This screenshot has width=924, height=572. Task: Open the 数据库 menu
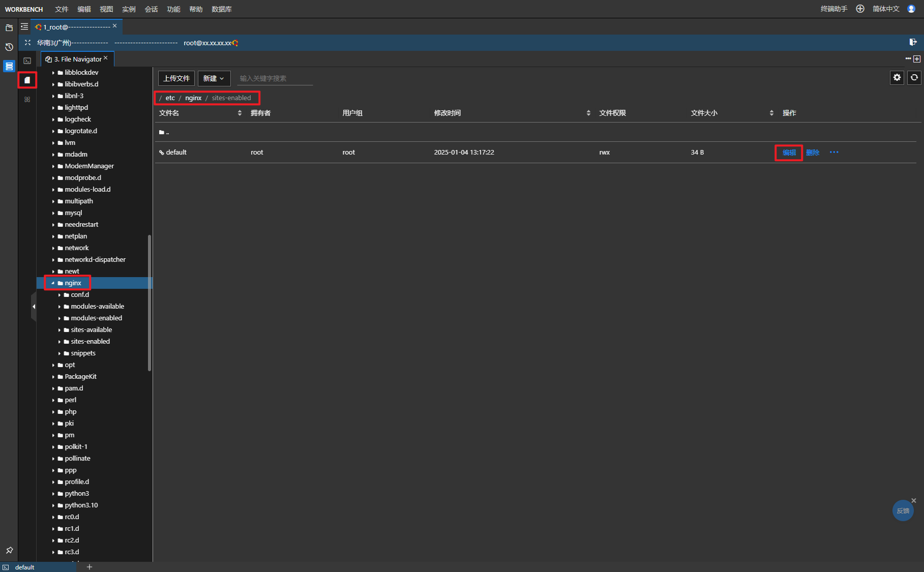click(222, 9)
